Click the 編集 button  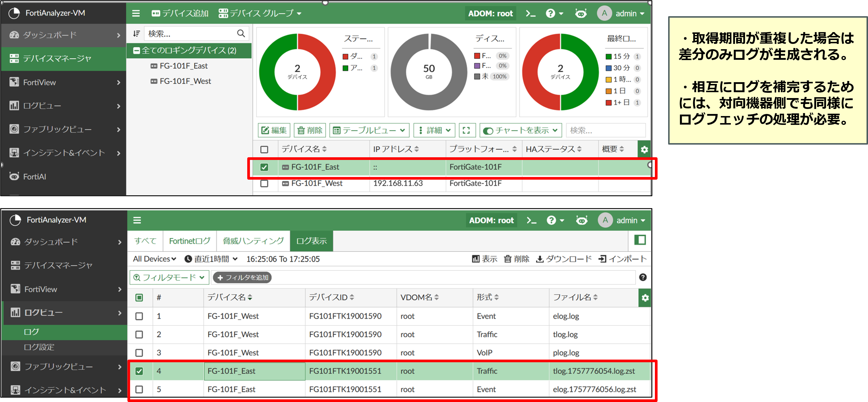pos(274,130)
